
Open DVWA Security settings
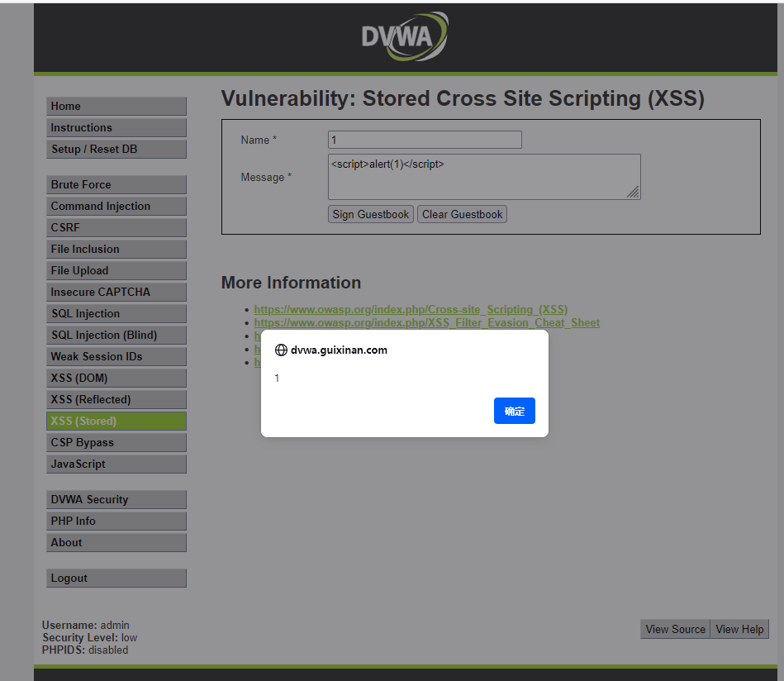pos(116,499)
